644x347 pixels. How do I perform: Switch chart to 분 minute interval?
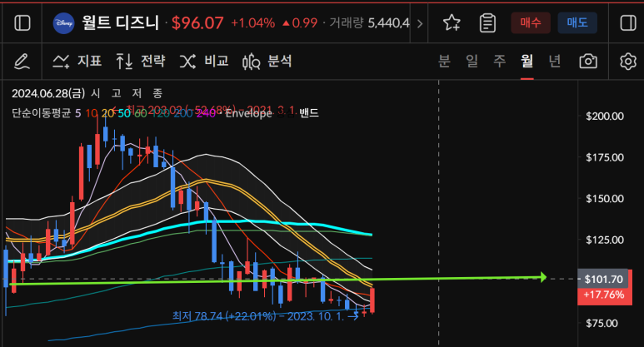click(x=444, y=61)
